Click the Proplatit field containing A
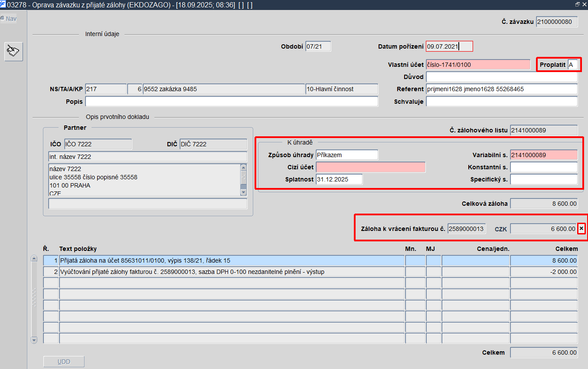Viewport: 588px width, 369px height. (x=573, y=65)
